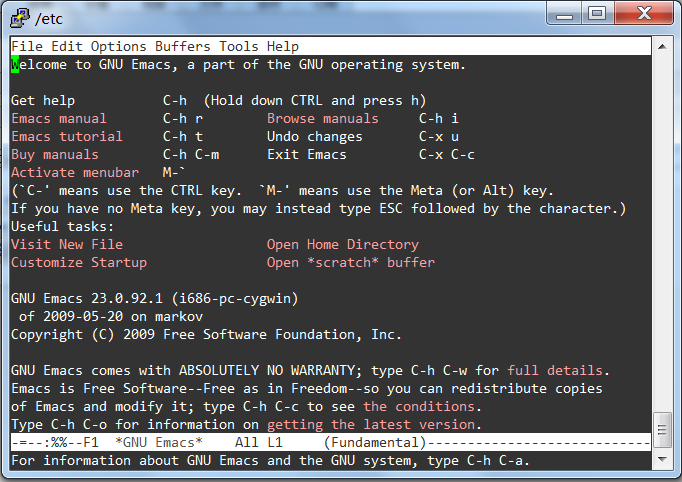The width and height of the screenshot is (682, 482).
Task: Click the Useful tasks: heading
Action: pos(63,227)
